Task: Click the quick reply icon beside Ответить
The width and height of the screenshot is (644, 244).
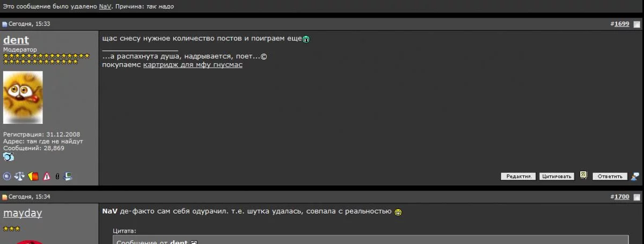Action: 635,176
